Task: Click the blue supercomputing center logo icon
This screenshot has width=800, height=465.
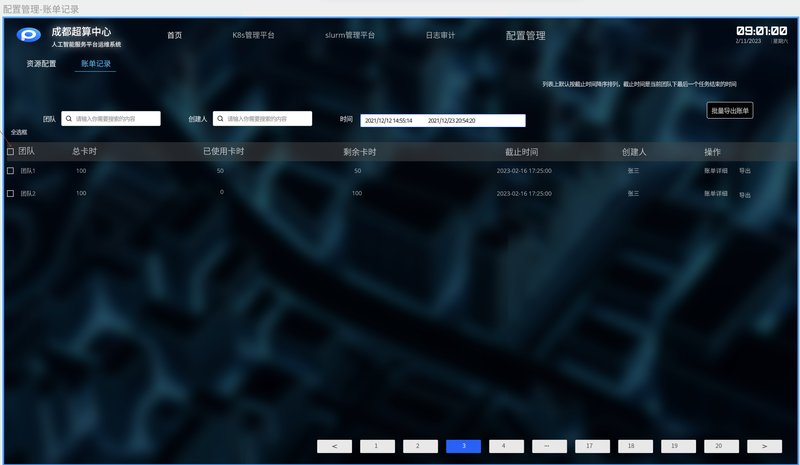Action: [29, 35]
